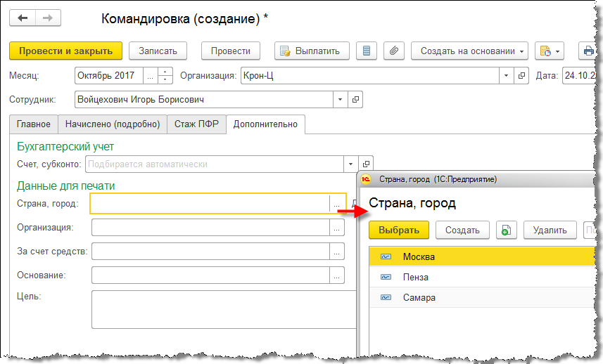This screenshot has height=364, width=603.
Task: Open the document movements report icon
Action: click(x=365, y=51)
